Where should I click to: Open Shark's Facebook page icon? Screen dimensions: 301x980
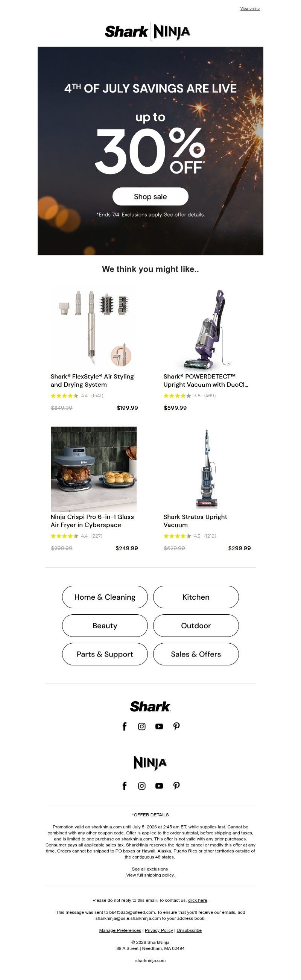pos(125,726)
